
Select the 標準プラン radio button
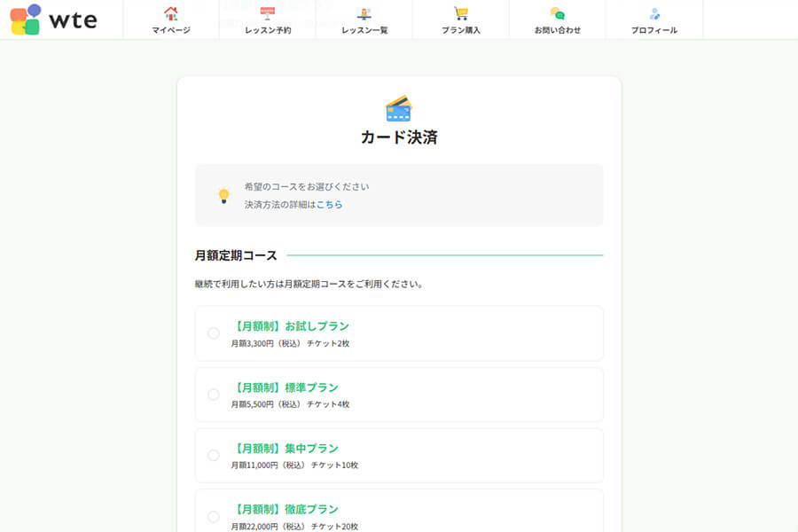(213, 394)
